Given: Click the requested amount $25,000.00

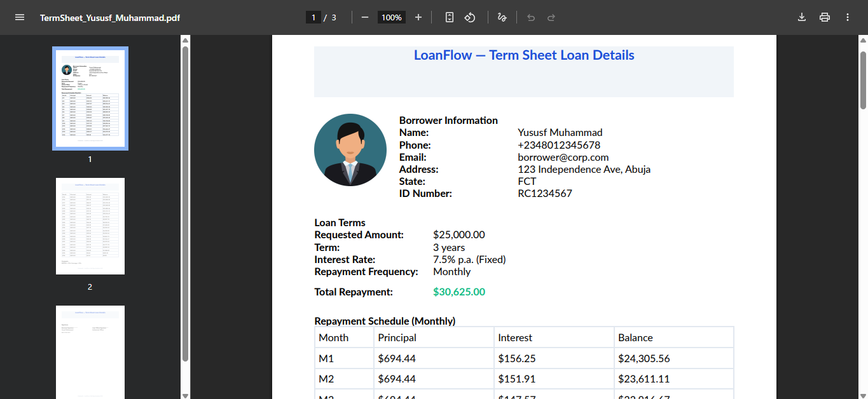Looking at the screenshot, I should point(459,235).
